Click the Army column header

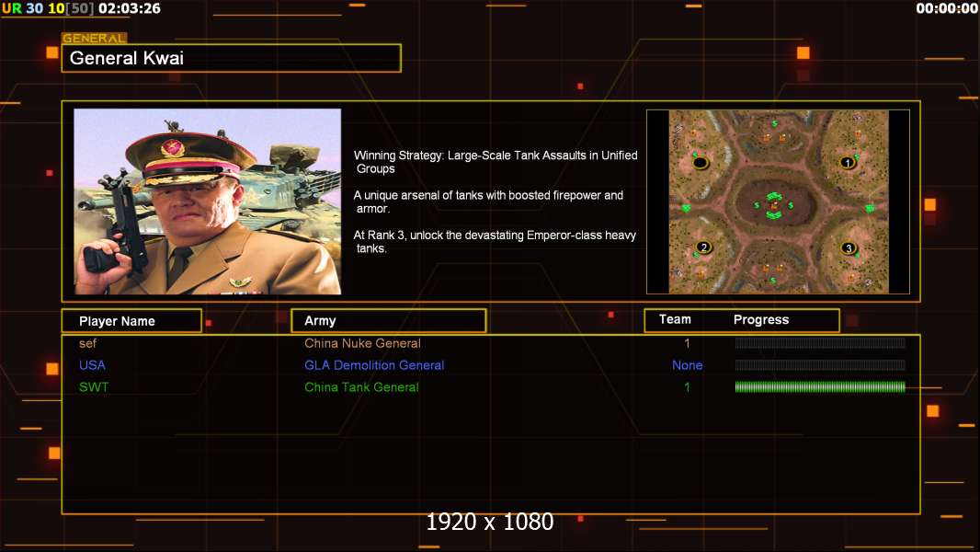click(x=388, y=321)
